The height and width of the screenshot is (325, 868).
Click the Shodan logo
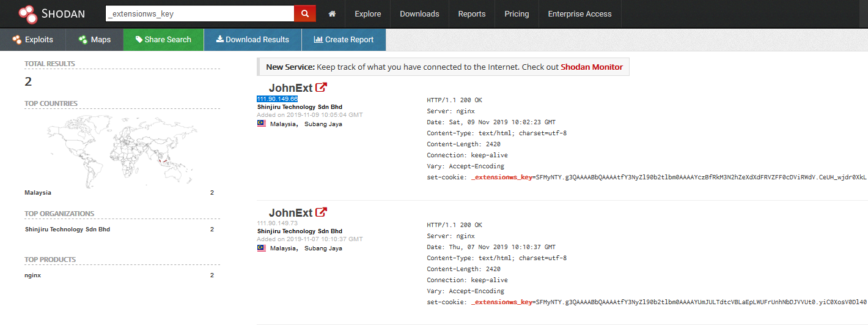click(x=51, y=13)
